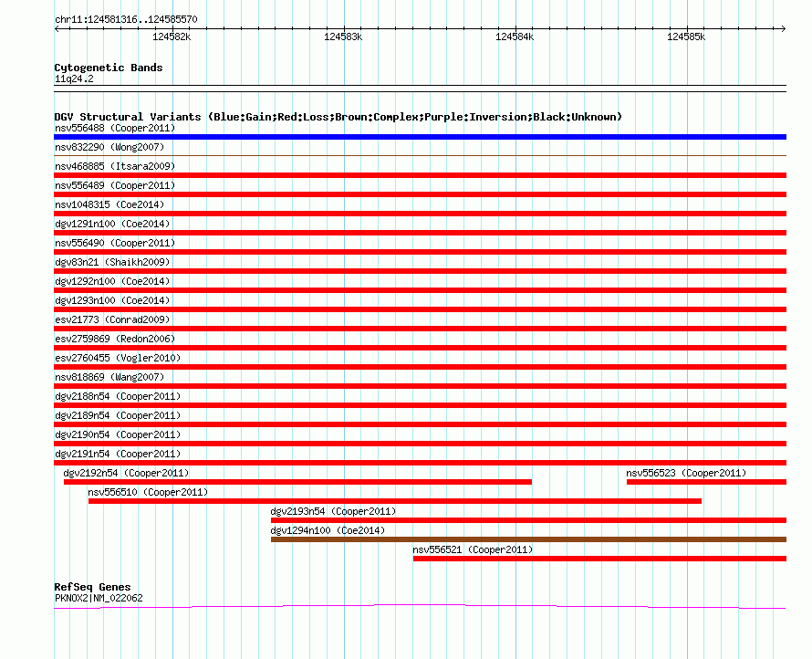Click the thin brown nsv832290 feature line
Image resolution: width=812 pixels, height=659 pixels.
420,155
